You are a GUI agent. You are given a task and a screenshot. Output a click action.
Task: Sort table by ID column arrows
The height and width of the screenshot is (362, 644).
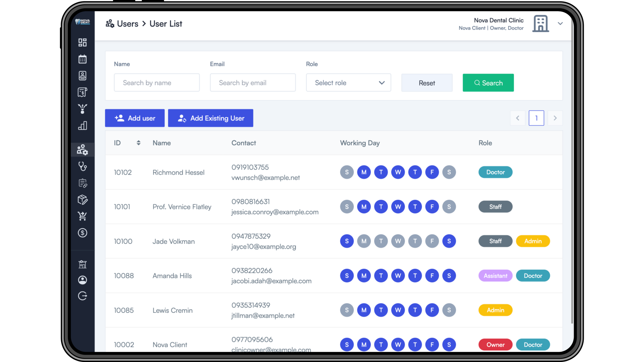[138, 143]
